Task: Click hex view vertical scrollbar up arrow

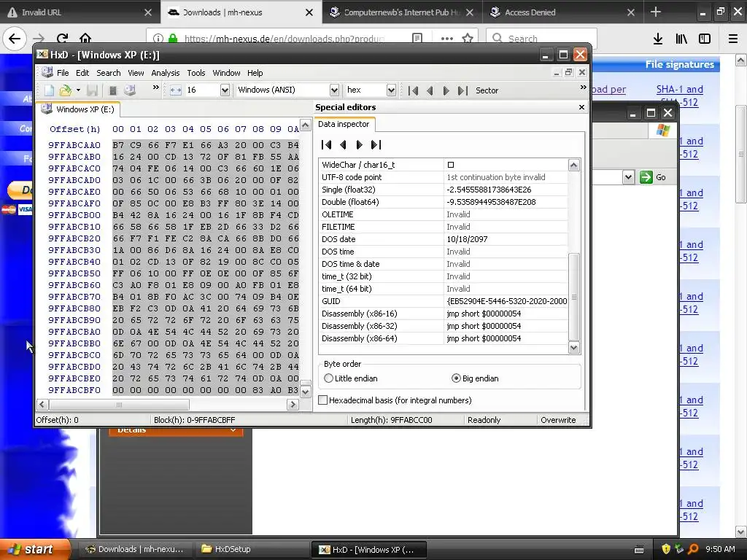Action: pyautogui.click(x=306, y=125)
